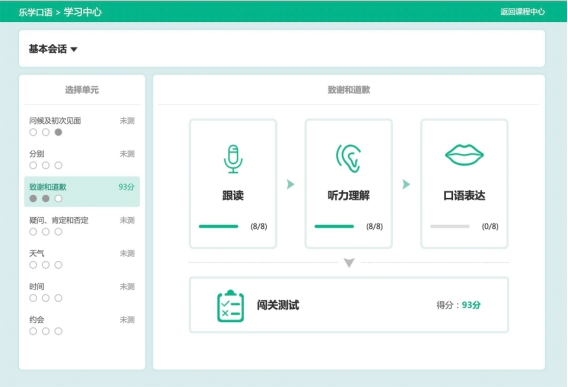Open the 跟读 exercise card
The height and width of the screenshot is (387, 568).
point(233,184)
